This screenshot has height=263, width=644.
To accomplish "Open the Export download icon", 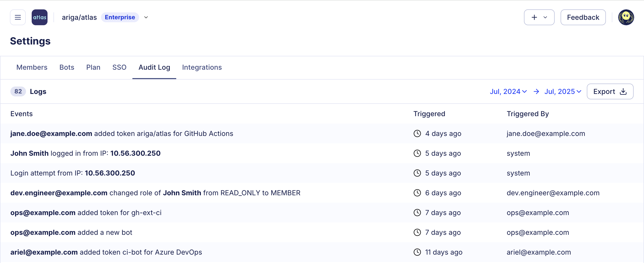I will tap(623, 91).
